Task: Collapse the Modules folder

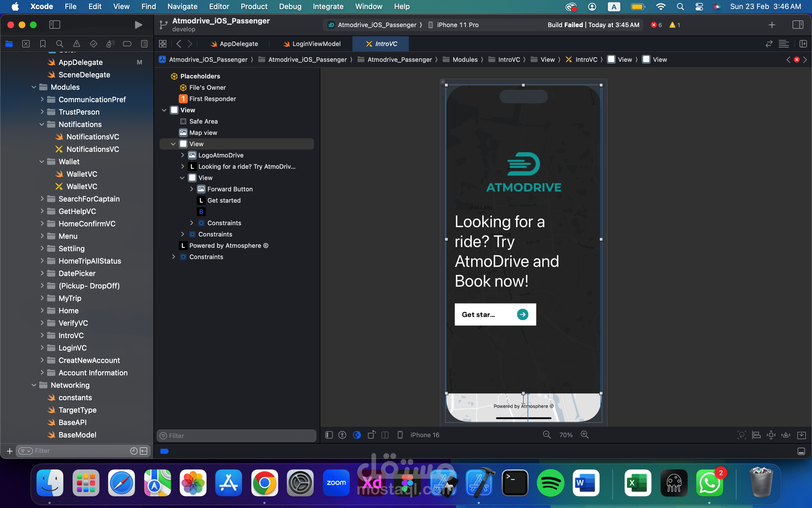Action: point(34,87)
